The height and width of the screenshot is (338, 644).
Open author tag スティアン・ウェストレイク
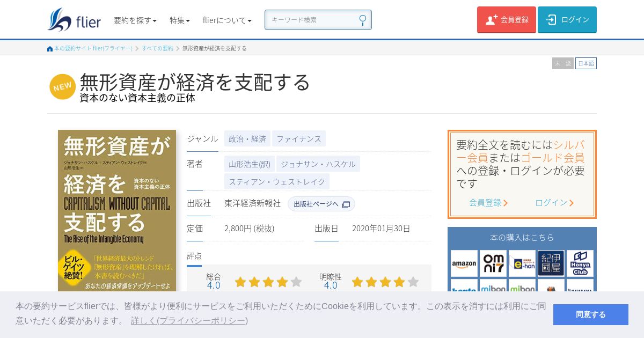click(x=277, y=181)
